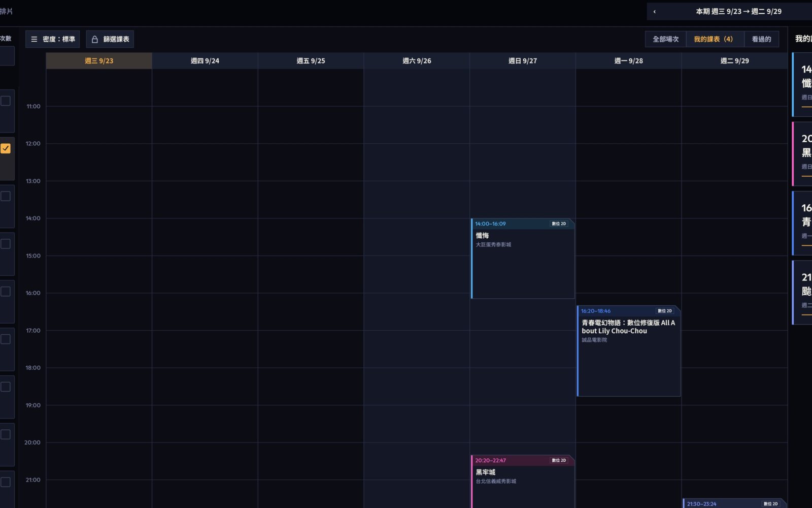Select the 週二 9/29 day header
812x508 pixels.
coord(734,60)
